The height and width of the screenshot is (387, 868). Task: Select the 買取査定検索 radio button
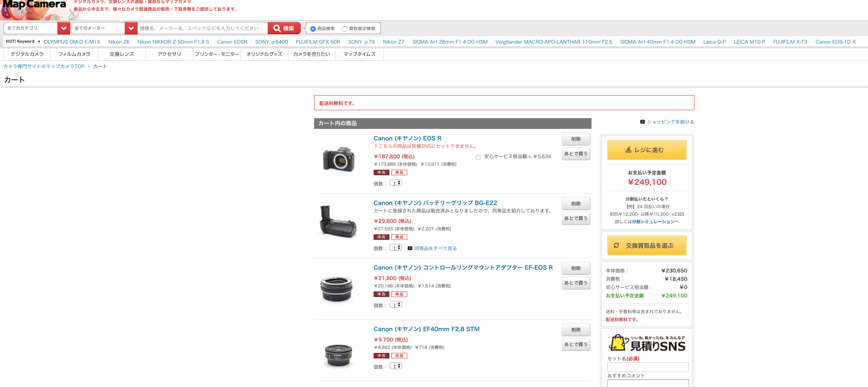(x=345, y=29)
